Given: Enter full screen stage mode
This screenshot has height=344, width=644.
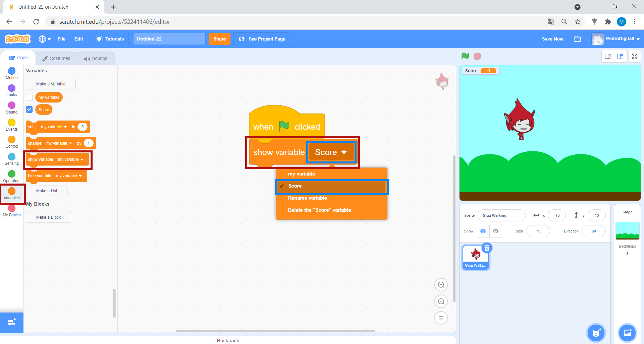Looking at the screenshot, I should [635, 56].
